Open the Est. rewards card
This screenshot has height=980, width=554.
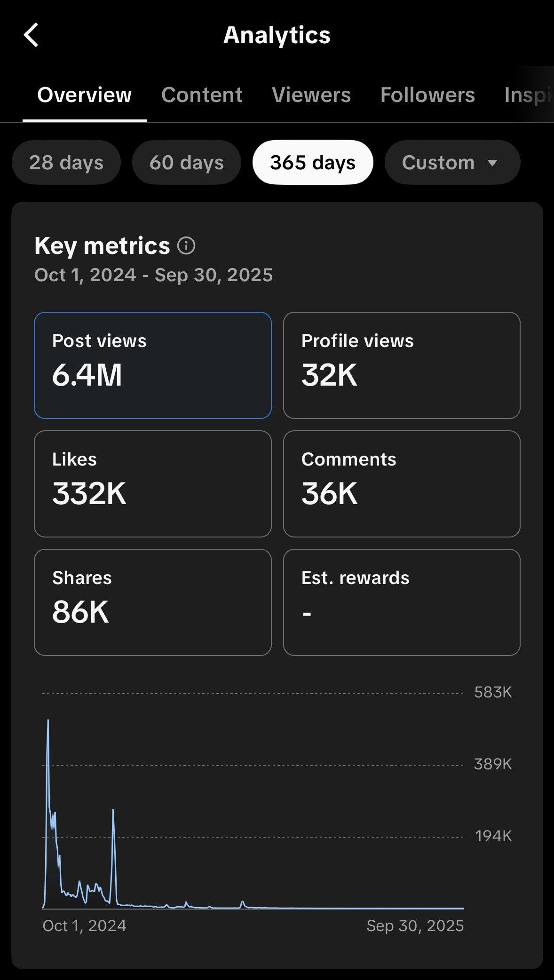[x=402, y=602]
